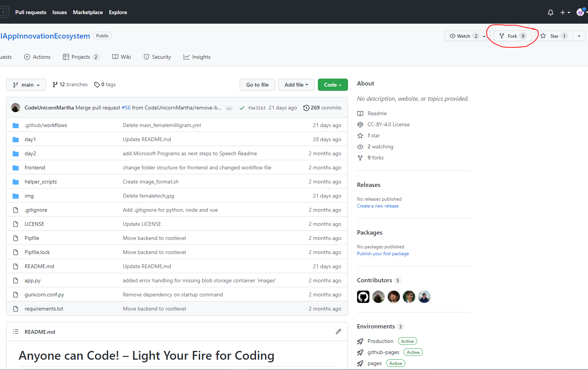This screenshot has width=588, height=370.
Task: Open the Create a new release link
Action: (x=377, y=206)
